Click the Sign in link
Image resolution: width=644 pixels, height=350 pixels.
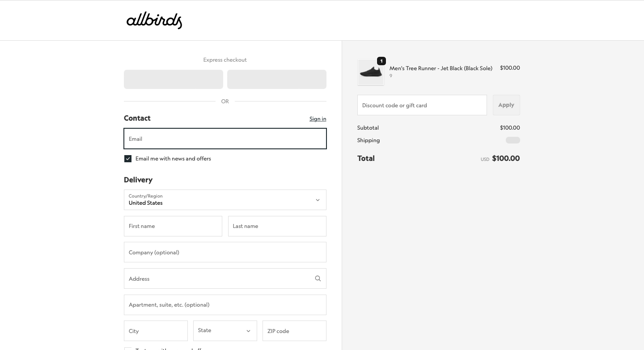coord(318,118)
